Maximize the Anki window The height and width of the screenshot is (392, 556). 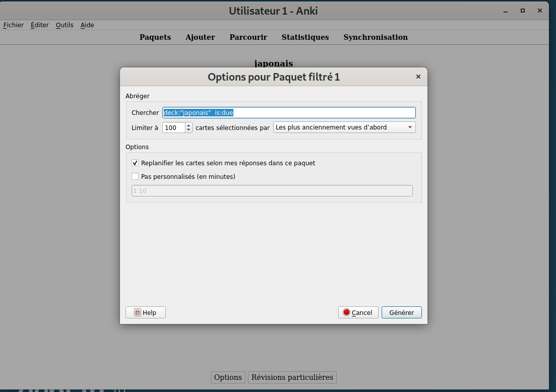coord(523,10)
